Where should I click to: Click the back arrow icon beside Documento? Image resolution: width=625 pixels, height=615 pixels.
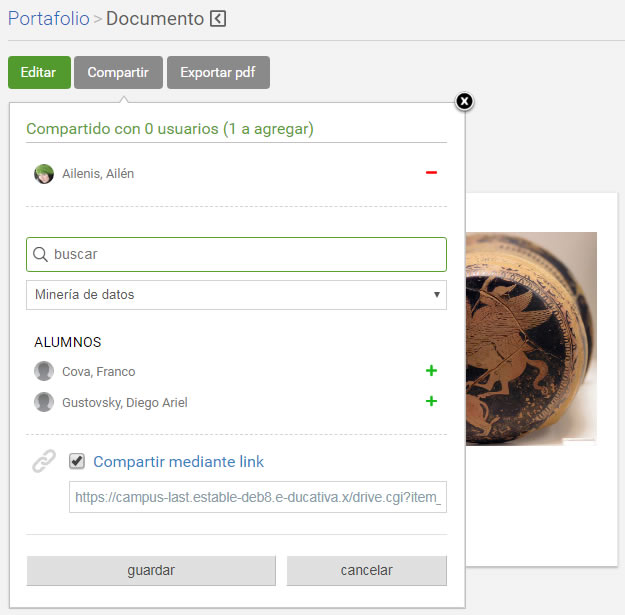(x=219, y=19)
